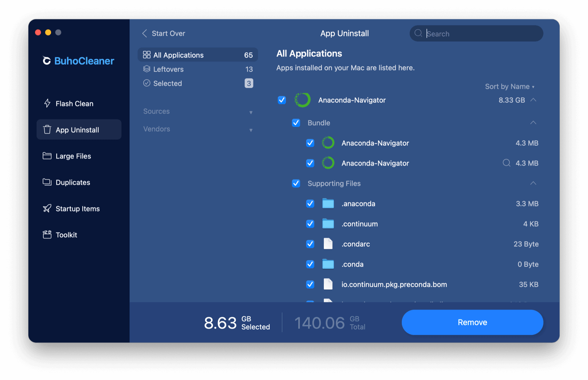Click the .anaconda folder name

(x=358, y=204)
